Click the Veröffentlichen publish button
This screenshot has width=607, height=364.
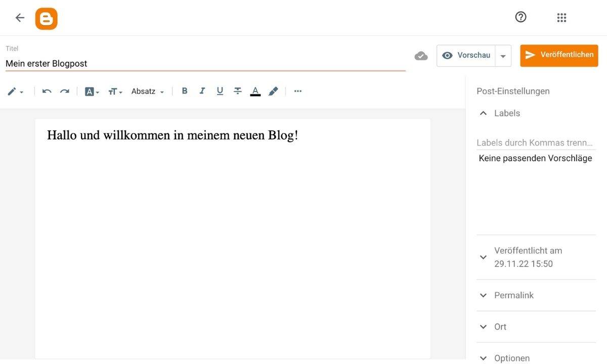(x=559, y=56)
